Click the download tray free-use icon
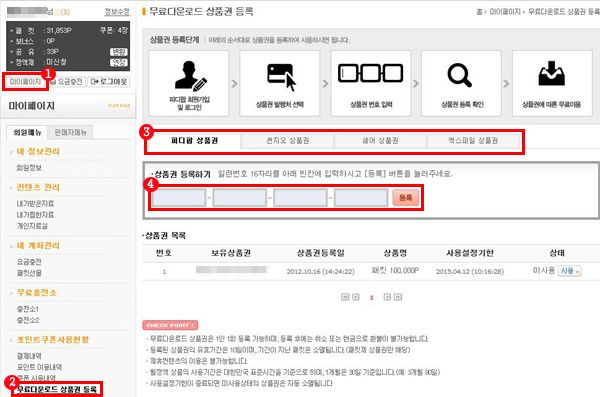 pos(551,73)
